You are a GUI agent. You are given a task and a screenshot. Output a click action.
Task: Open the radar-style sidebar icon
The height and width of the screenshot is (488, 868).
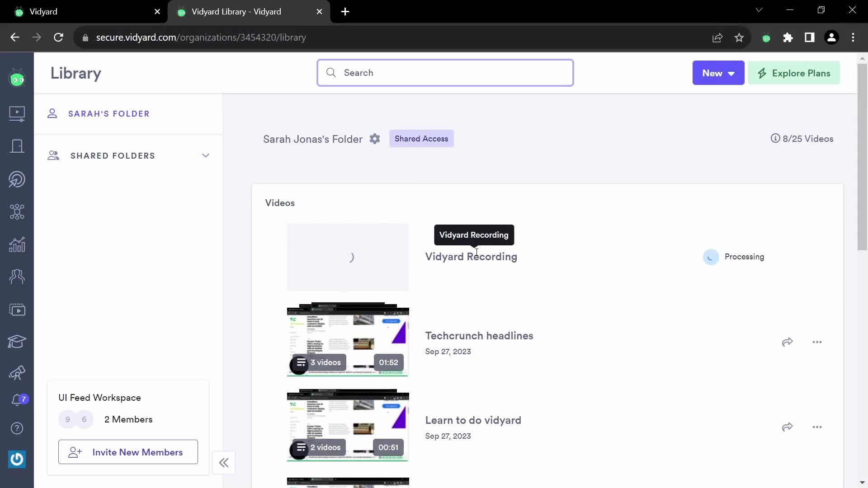(x=17, y=179)
